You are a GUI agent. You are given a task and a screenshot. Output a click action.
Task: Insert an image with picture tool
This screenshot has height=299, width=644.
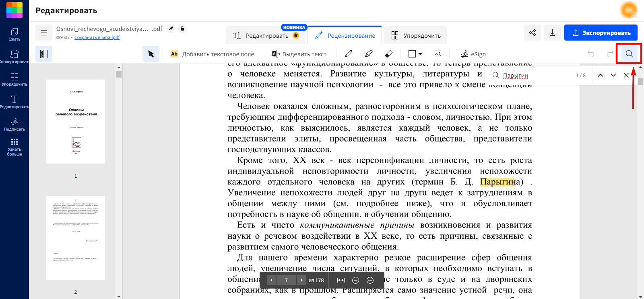[438, 54]
